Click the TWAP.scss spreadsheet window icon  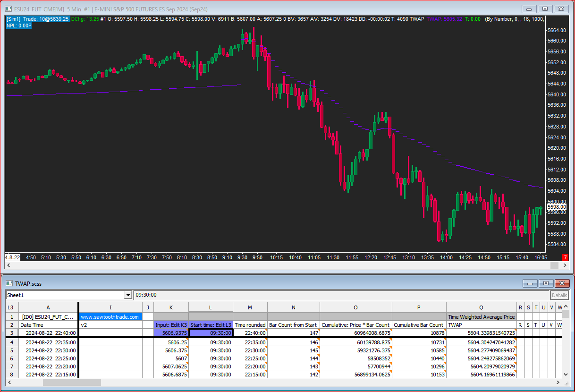point(8,283)
